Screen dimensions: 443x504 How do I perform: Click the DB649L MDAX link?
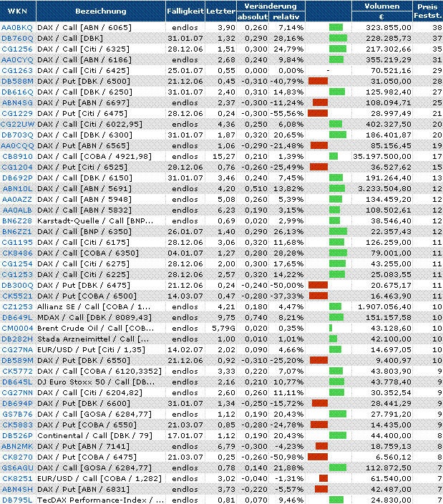click(17, 318)
